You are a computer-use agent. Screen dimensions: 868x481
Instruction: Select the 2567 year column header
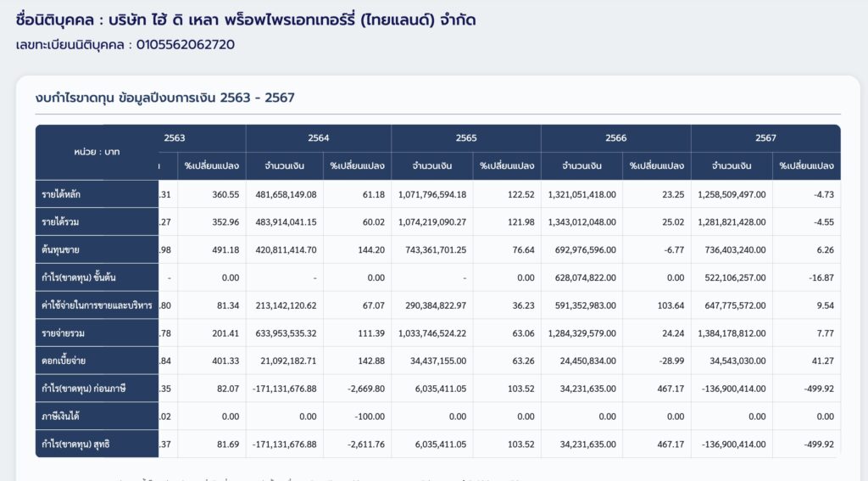point(765,137)
